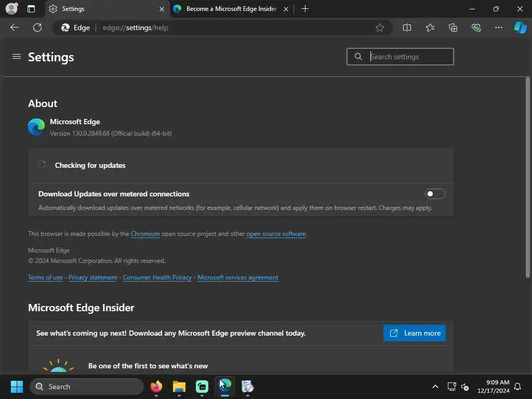
Task: Close the Become a Microsoft Edge Insider tab
Action: (x=286, y=9)
